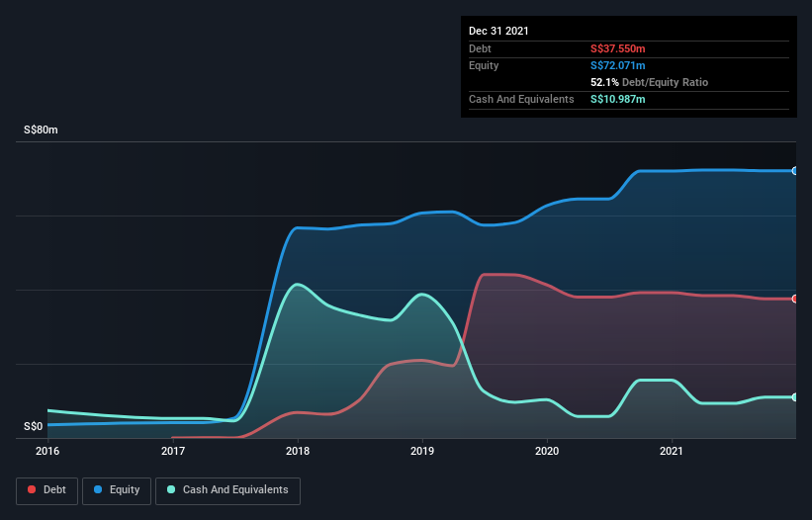Click the red Debt legend dot

tap(32, 489)
